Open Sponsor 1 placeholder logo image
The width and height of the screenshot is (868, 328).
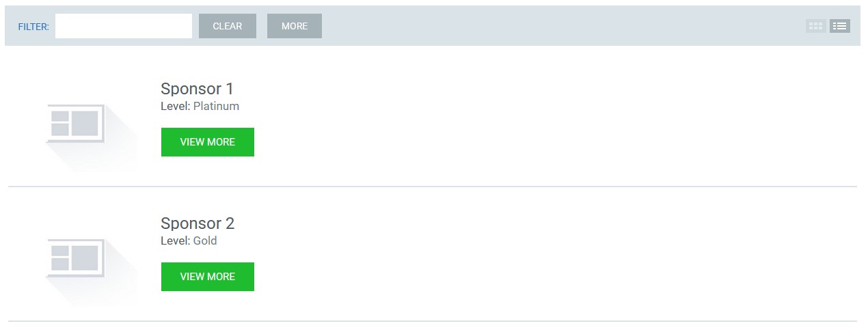76,124
